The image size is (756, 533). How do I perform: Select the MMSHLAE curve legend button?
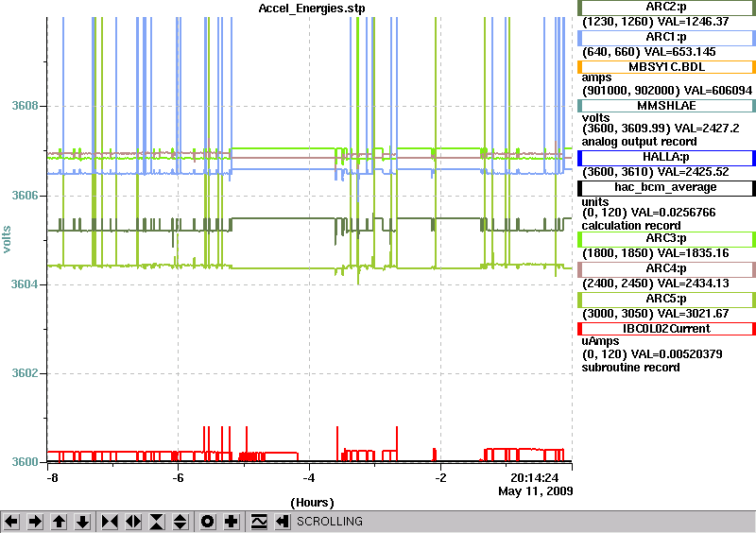(x=666, y=106)
